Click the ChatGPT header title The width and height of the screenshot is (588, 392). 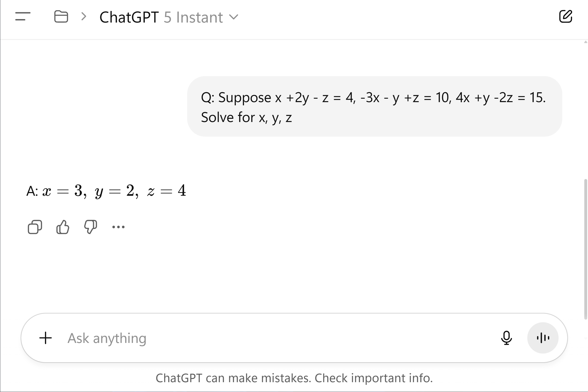[129, 17]
